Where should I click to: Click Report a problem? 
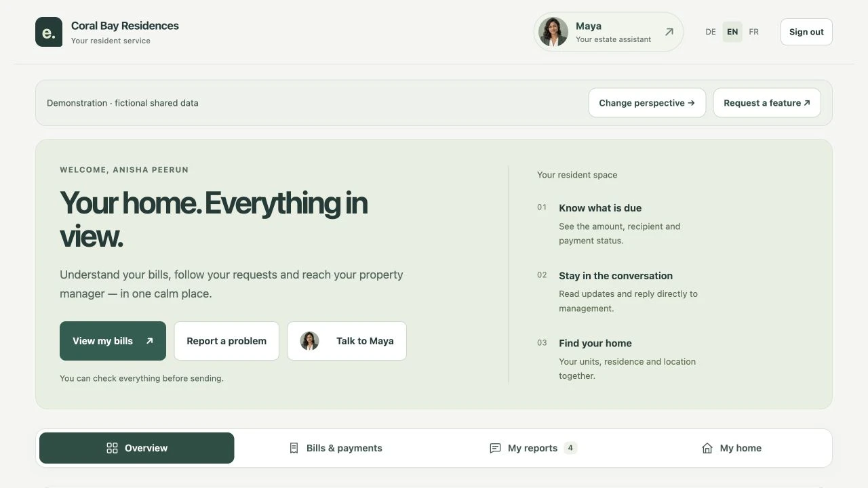(226, 341)
